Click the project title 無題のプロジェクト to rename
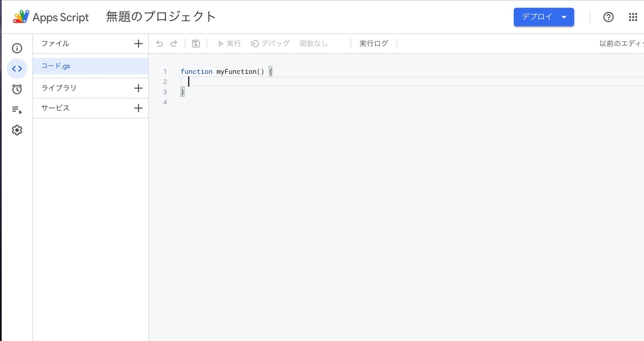This screenshot has width=644, height=341. [x=160, y=16]
